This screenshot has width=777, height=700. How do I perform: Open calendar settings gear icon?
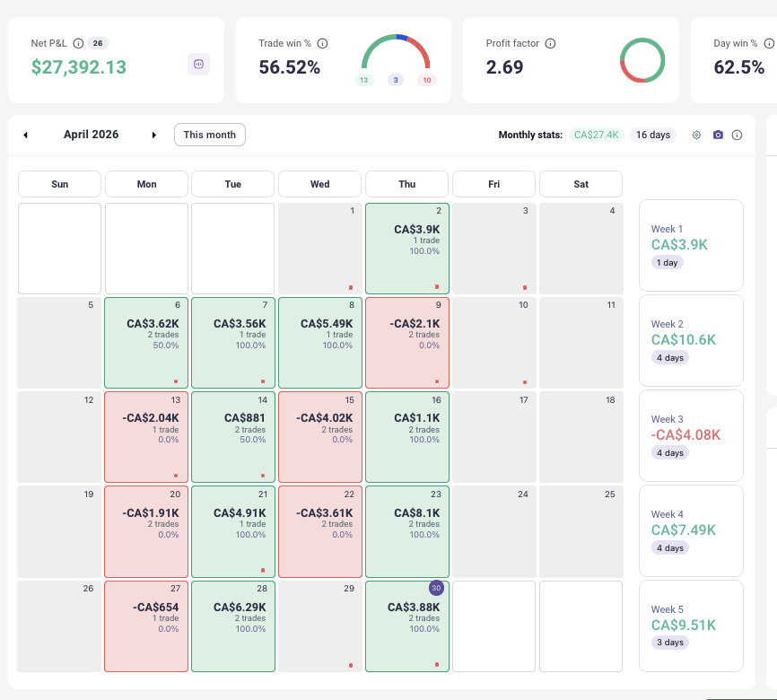(696, 135)
